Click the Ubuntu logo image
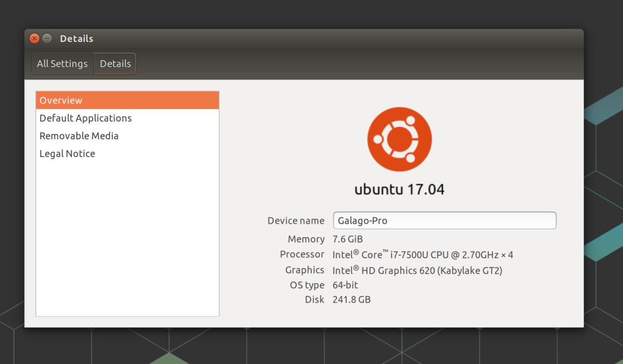 (399, 139)
